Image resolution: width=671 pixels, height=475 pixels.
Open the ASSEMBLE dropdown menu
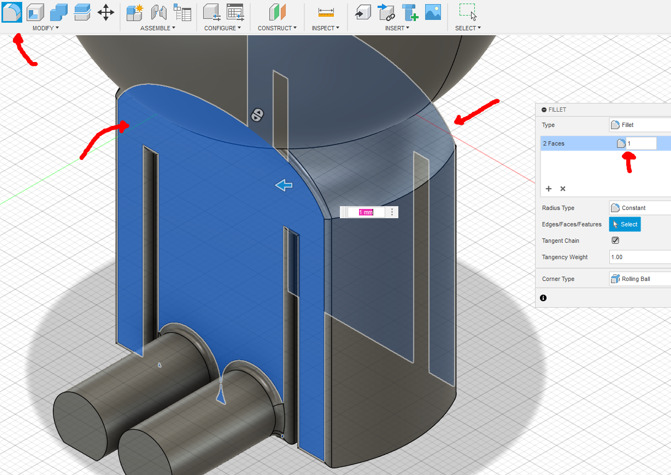coord(158,28)
